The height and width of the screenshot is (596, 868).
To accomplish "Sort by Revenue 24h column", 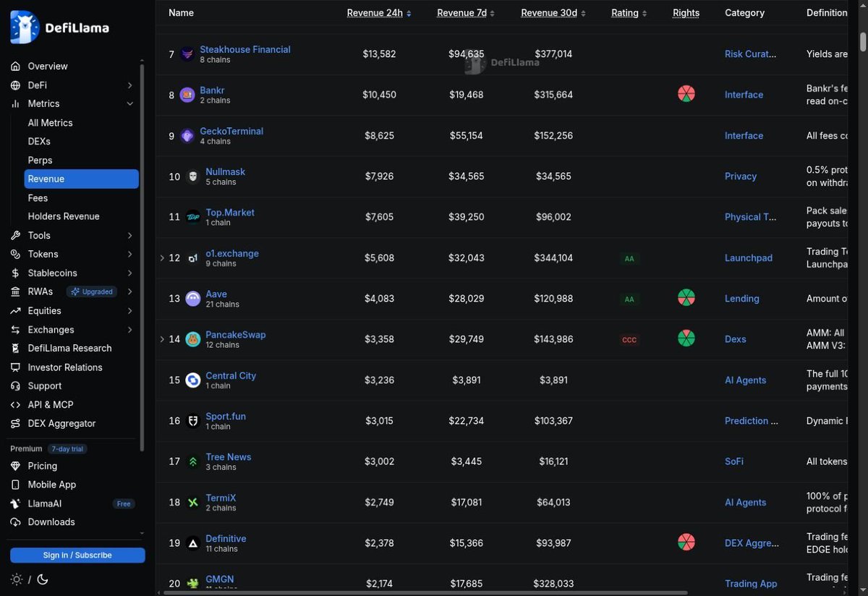I will (x=379, y=13).
